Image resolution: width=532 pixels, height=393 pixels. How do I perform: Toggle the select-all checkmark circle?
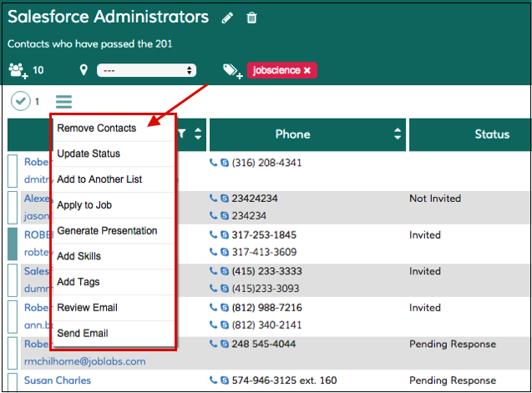pyautogui.click(x=20, y=101)
